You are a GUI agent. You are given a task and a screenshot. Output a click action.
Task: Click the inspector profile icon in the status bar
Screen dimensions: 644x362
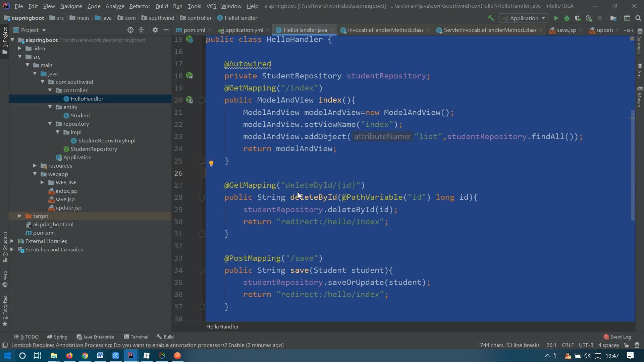pyautogui.click(x=637, y=345)
